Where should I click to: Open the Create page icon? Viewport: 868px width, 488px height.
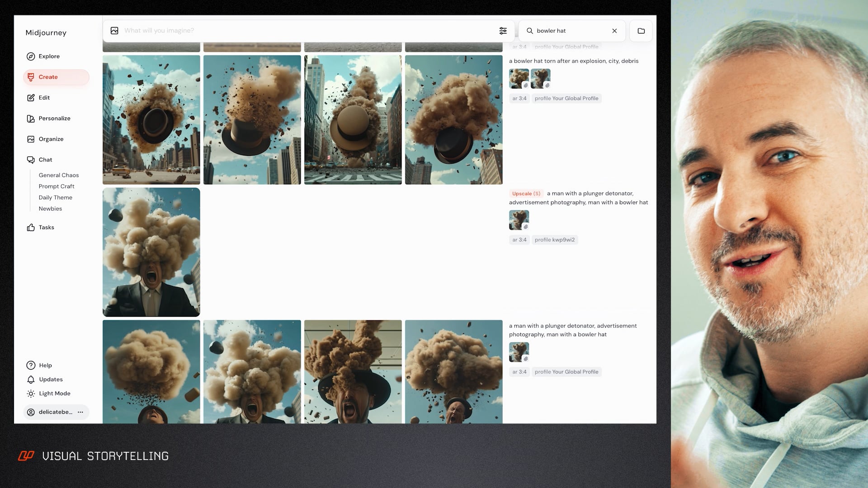click(x=30, y=77)
